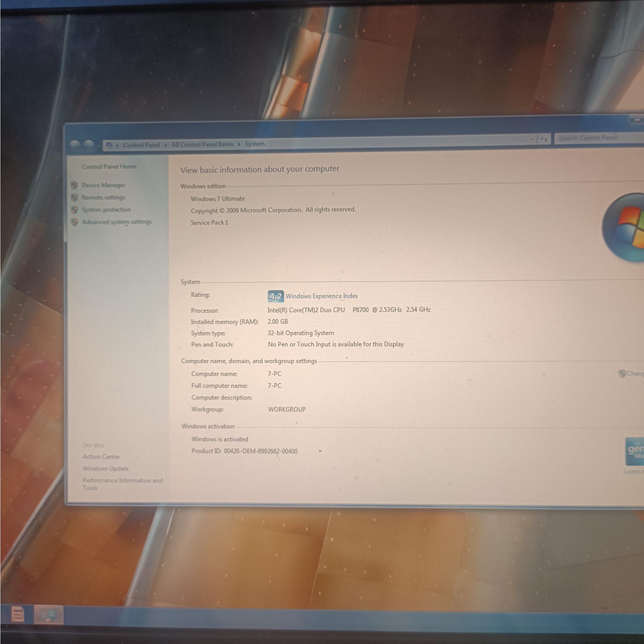Open Device Manager from sidebar
Screen dimensions: 644x644
(103, 185)
